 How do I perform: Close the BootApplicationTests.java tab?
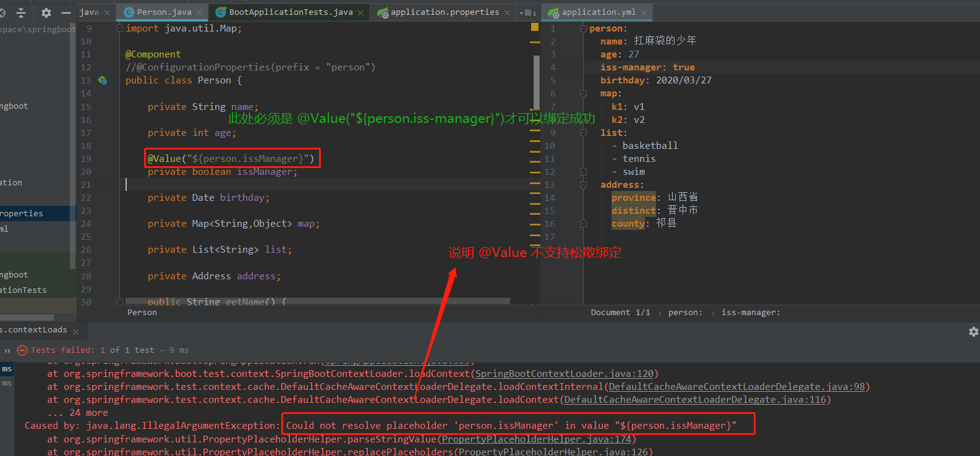[361, 12]
